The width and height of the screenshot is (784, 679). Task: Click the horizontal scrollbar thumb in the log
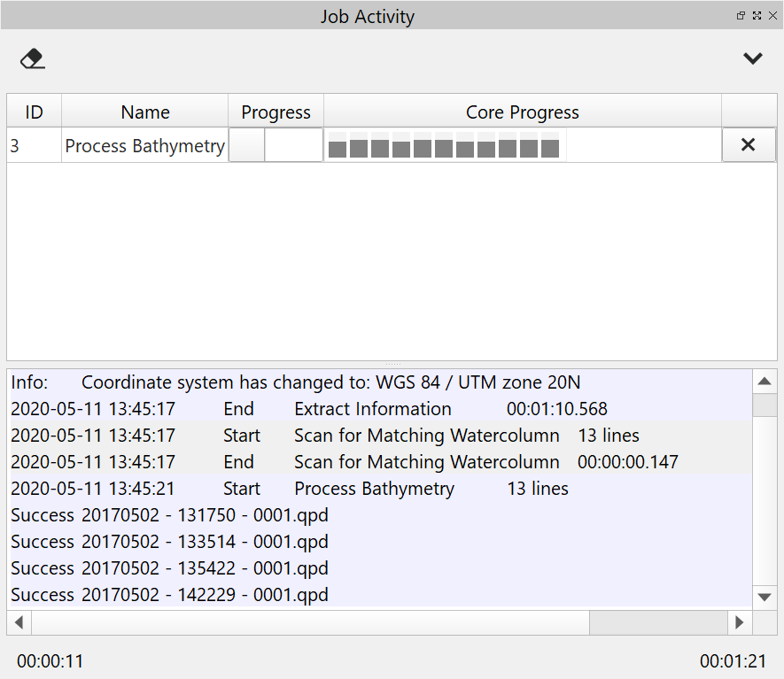pyautogui.click(x=310, y=622)
